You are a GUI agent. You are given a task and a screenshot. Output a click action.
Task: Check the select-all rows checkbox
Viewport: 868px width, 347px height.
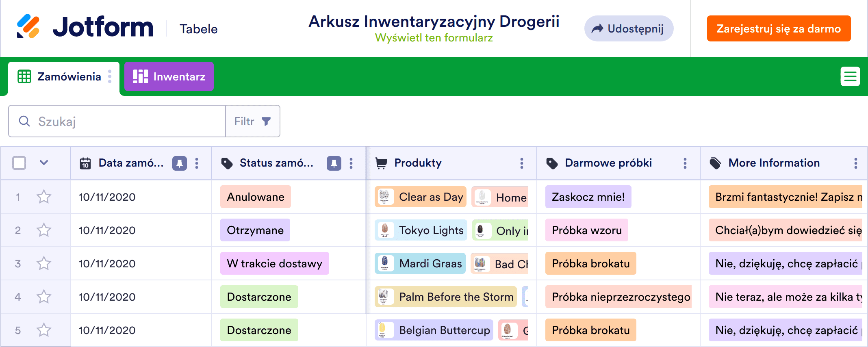19,163
